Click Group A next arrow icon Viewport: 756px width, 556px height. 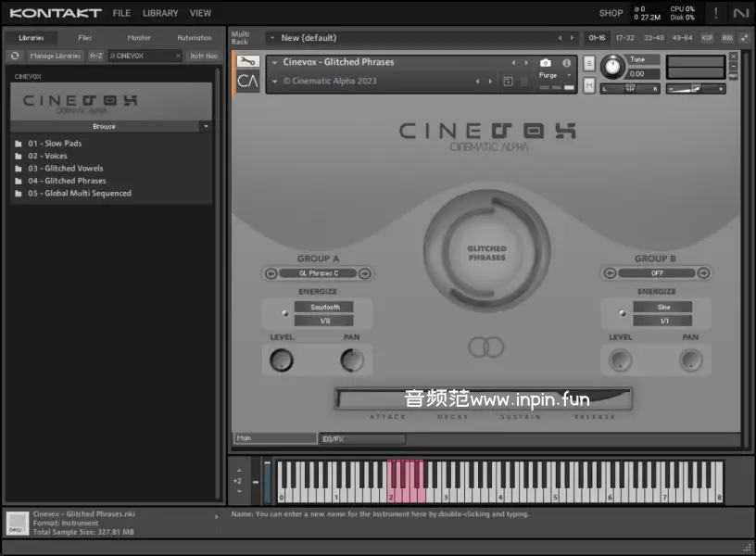coord(365,273)
